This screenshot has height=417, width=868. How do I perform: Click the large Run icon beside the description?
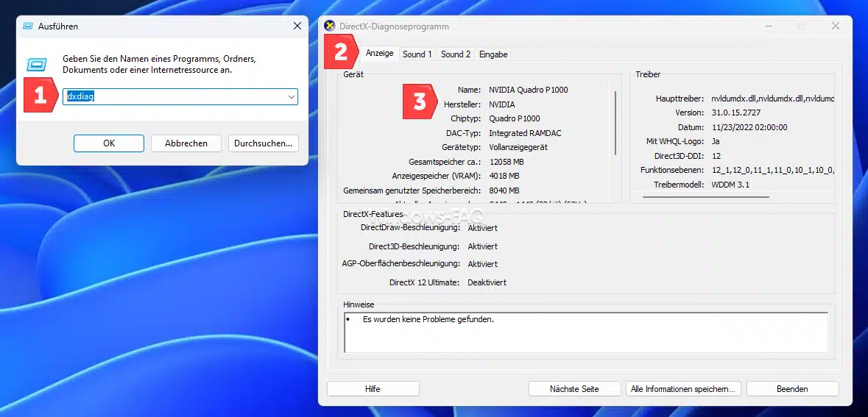37,65
